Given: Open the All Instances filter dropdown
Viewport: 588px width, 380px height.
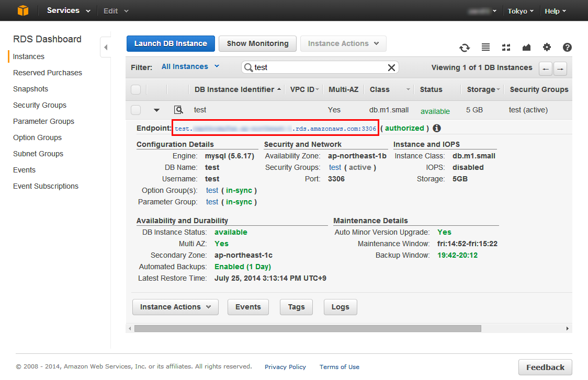Looking at the screenshot, I should pyautogui.click(x=190, y=67).
